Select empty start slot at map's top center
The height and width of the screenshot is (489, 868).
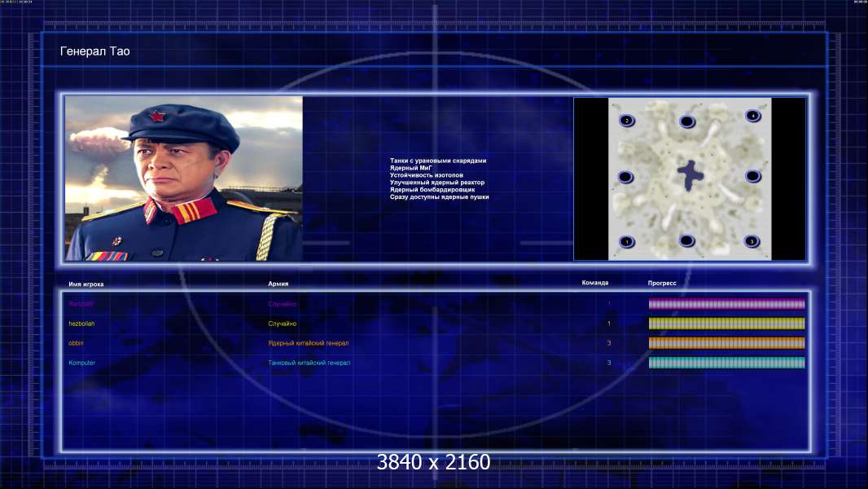click(687, 121)
